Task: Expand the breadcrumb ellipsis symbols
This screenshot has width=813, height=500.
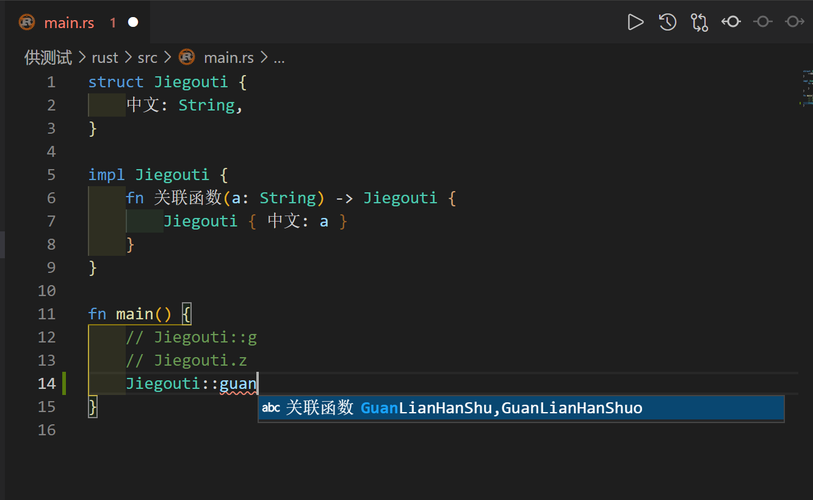Action: point(279,58)
